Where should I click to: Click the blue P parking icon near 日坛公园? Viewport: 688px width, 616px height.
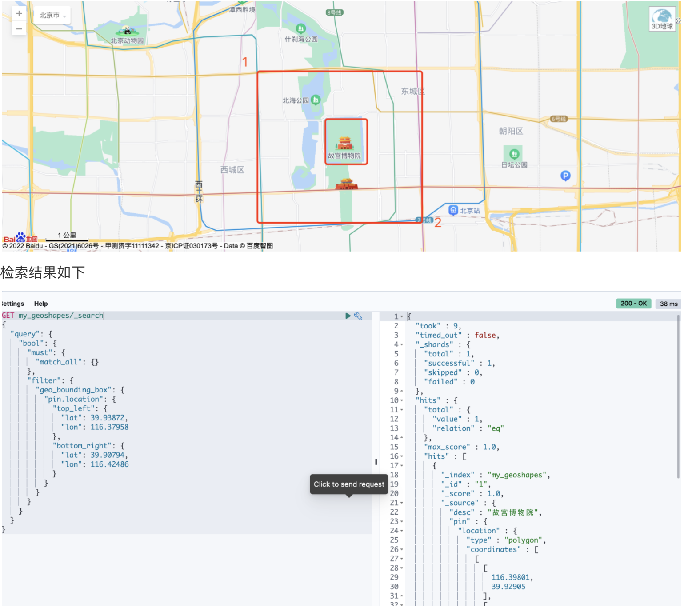(x=565, y=176)
